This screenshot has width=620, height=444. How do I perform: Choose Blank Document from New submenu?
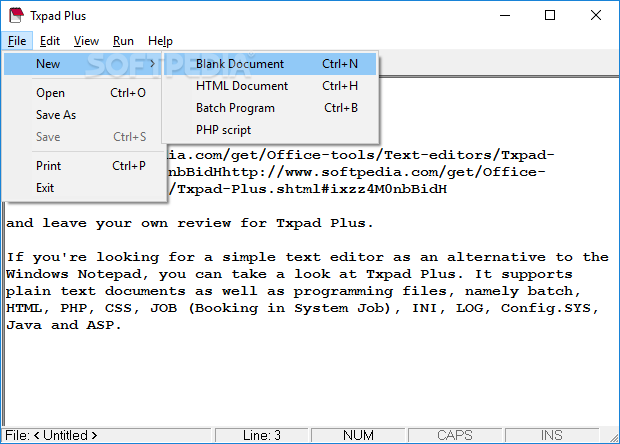click(x=270, y=64)
